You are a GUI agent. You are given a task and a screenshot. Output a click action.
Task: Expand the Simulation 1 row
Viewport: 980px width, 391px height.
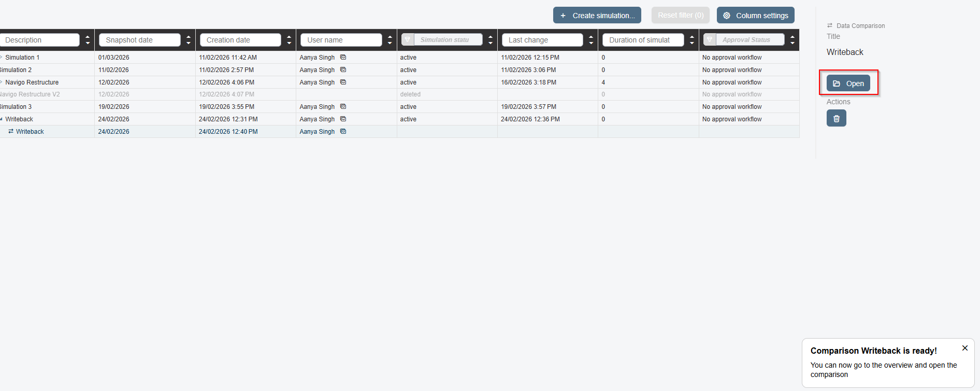tap(1, 57)
